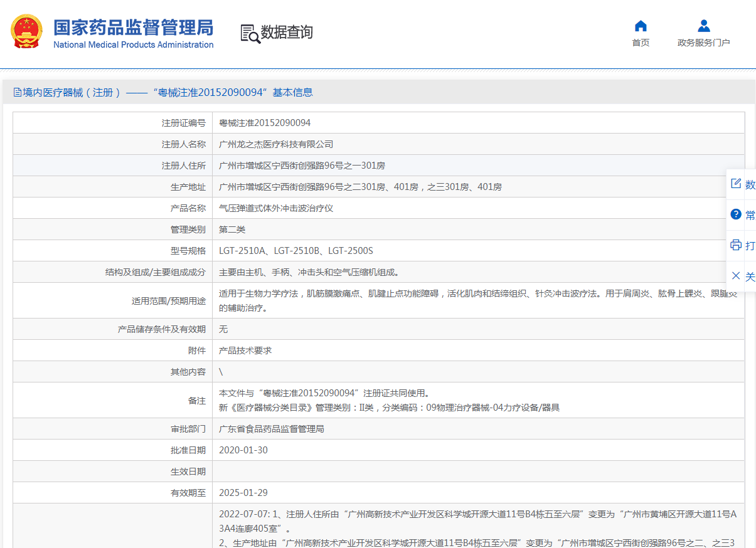756x548 pixels.
Task: Select the model list starting with LGT-2510A
Action: click(x=296, y=251)
